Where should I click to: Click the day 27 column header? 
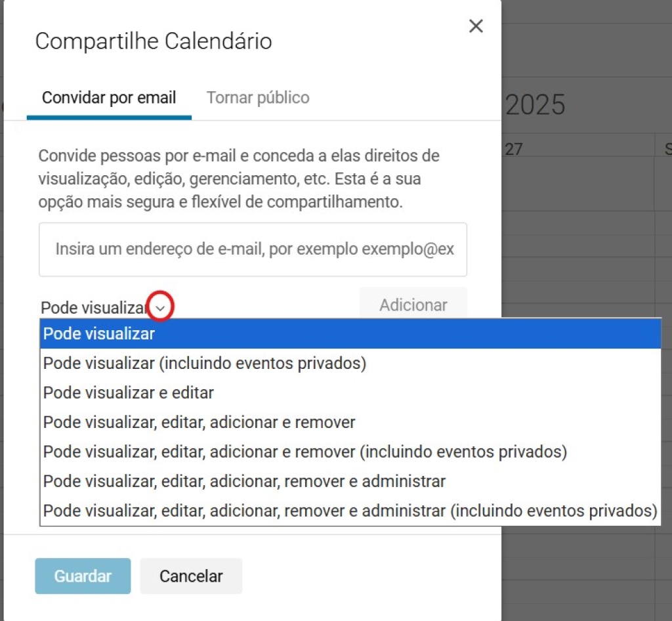pyautogui.click(x=514, y=149)
